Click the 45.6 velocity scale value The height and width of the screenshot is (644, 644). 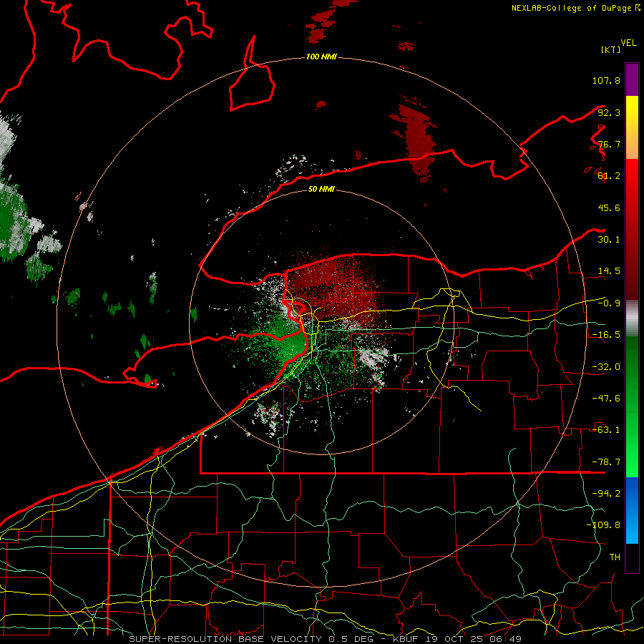tap(609, 208)
